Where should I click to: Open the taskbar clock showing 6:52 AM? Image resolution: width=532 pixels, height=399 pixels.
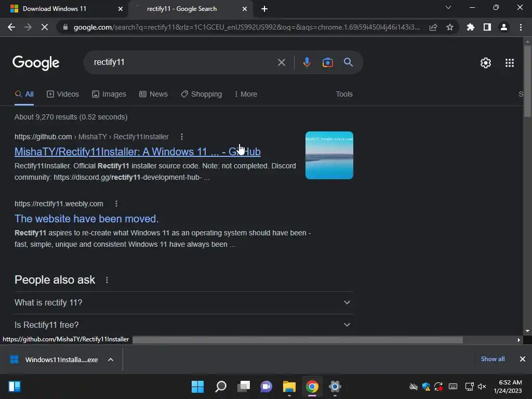(508, 387)
